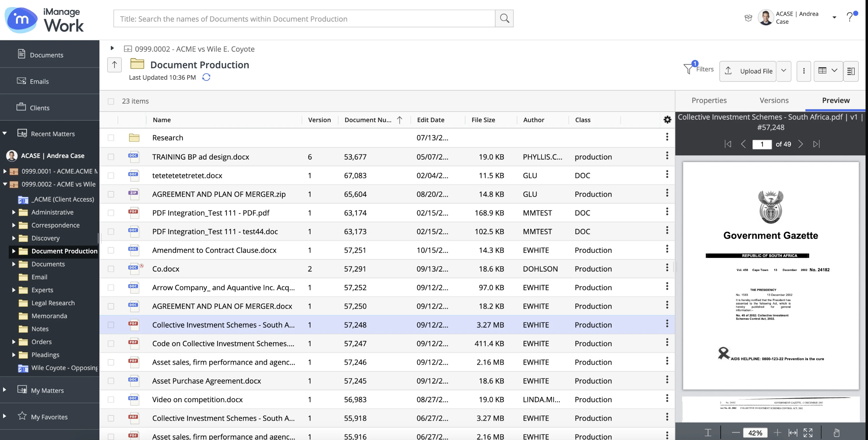
Task: Collapse the 0999.0002 ACME vs Wile matter tree
Action: [x=5, y=184]
